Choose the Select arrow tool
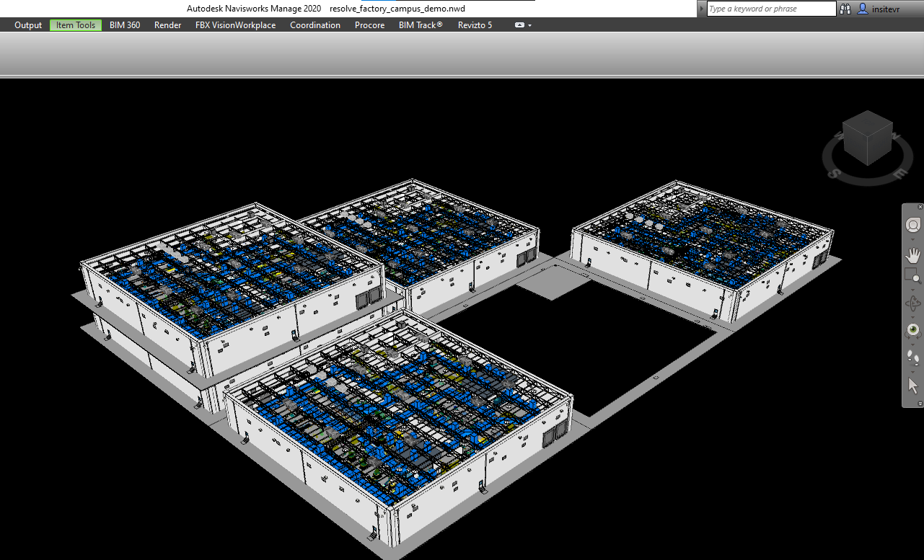Viewport: 924px width, 560px height. [x=913, y=386]
